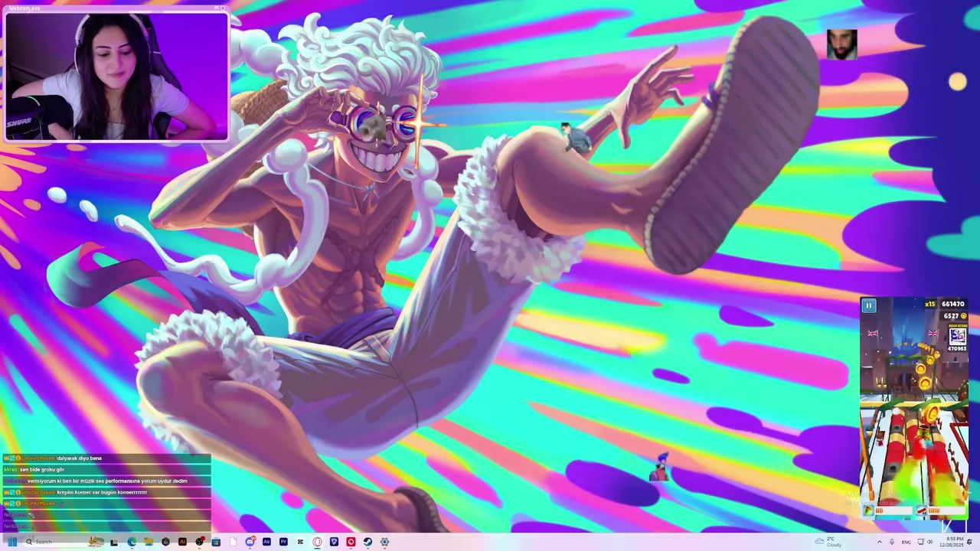Image resolution: width=980 pixels, height=551 pixels.
Task: Click the game score 661470
Action: tap(952, 304)
